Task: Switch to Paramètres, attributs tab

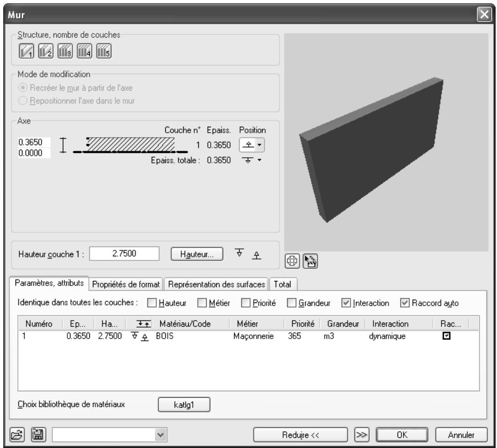Action: coord(49,283)
